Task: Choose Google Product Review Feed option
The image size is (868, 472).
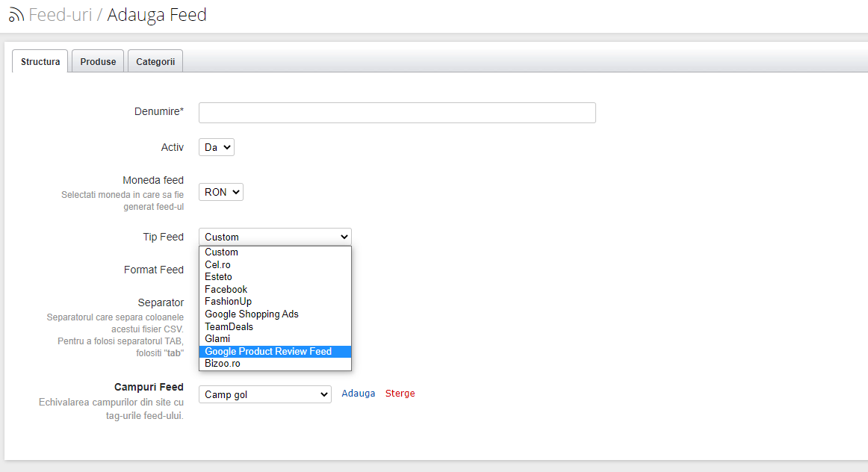Action: coord(275,351)
